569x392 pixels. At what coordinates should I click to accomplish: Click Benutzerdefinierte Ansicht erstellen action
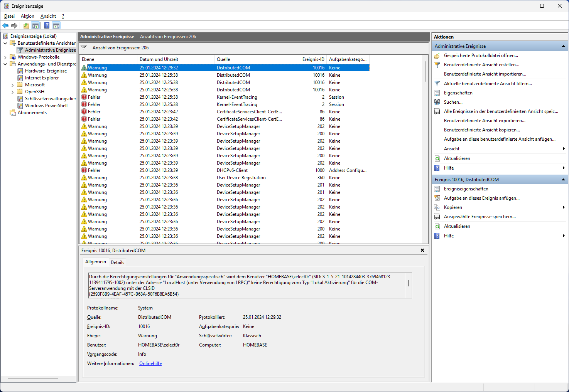[x=481, y=65]
